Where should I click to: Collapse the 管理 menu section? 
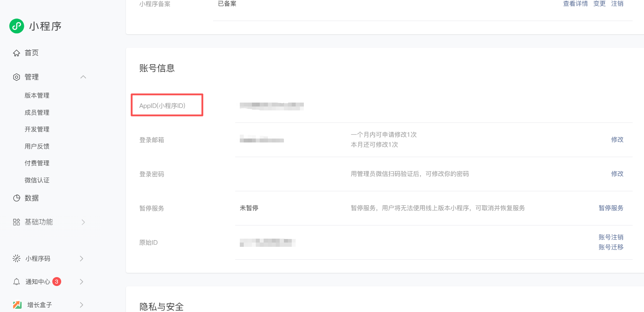(x=83, y=77)
